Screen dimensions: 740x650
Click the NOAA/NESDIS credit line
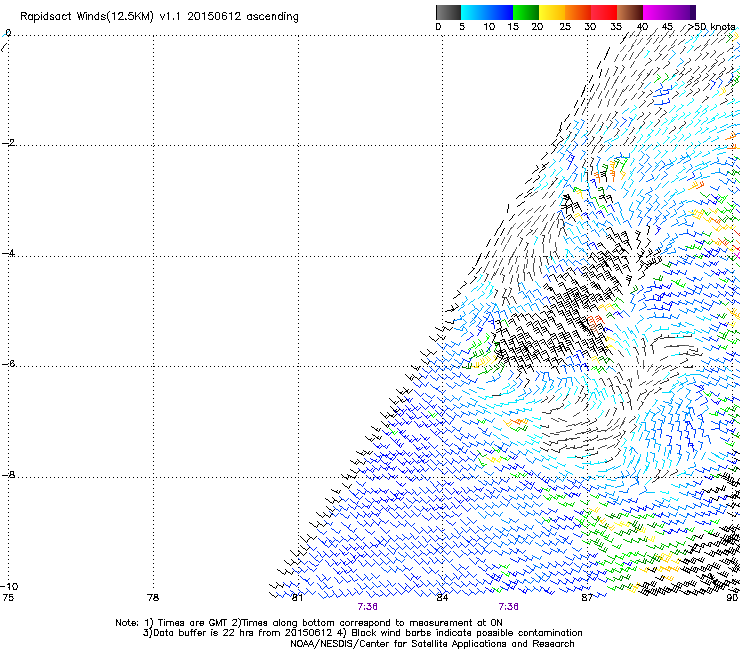[432, 644]
